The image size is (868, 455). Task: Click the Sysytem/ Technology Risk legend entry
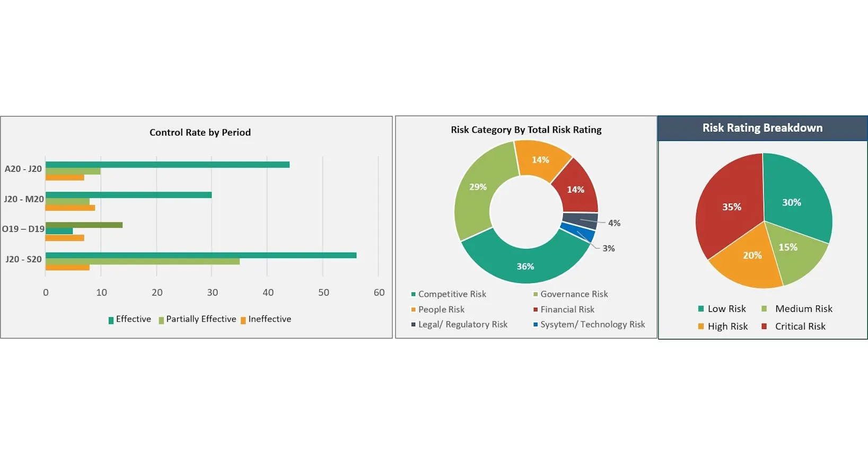pyautogui.click(x=589, y=325)
